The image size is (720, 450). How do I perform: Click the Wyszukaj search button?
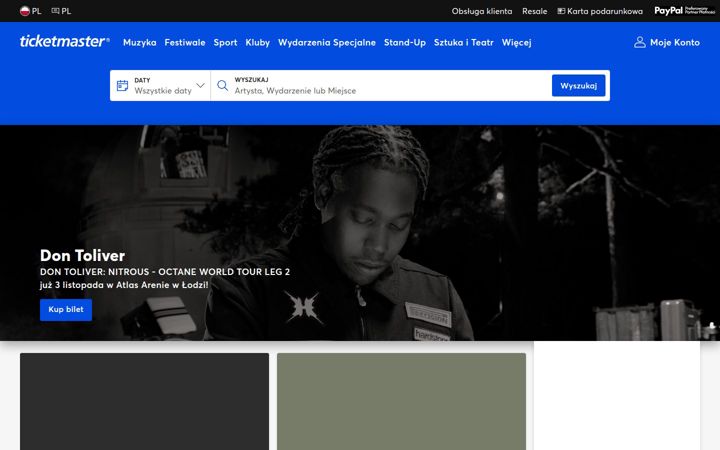[579, 85]
